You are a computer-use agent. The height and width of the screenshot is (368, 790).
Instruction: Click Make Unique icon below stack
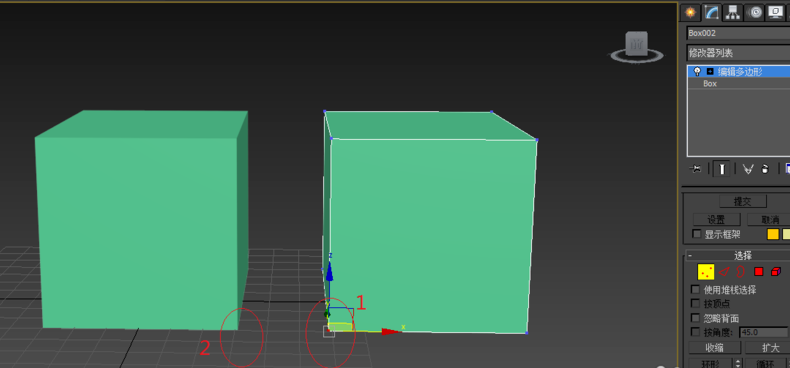pyautogui.click(x=748, y=169)
